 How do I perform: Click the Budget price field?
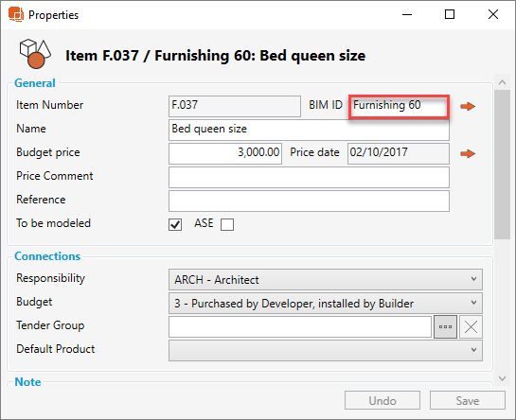pyautogui.click(x=225, y=153)
